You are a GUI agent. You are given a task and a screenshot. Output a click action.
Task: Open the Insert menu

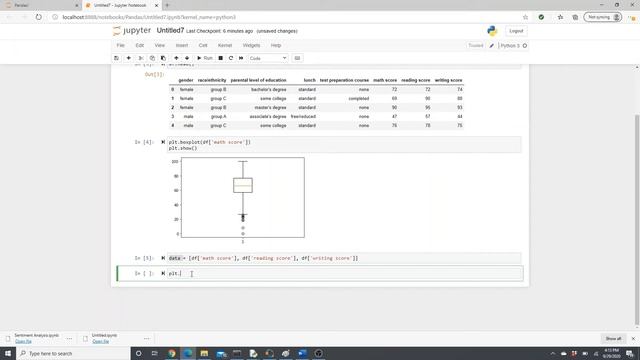pyautogui.click(x=182, y=45)
